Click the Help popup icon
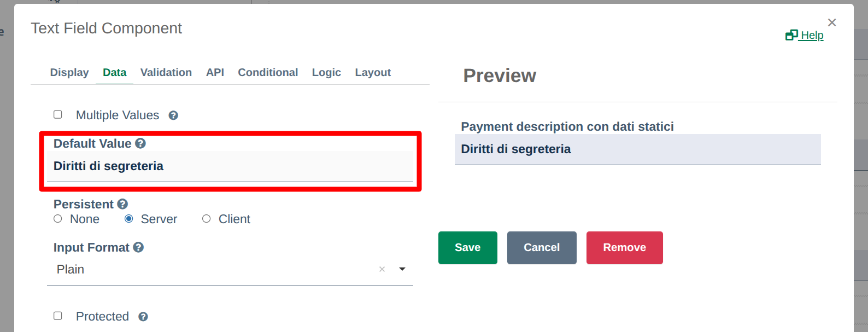Image resolution: width=868 pixels, height=332 pixels. point(791,35)
